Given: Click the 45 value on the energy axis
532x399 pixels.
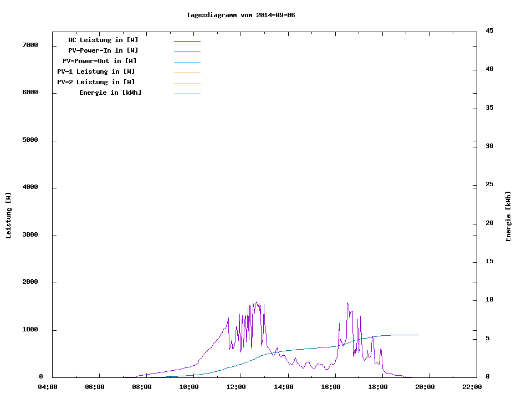Looking at the screenshot, I should [x=489, y=30].
